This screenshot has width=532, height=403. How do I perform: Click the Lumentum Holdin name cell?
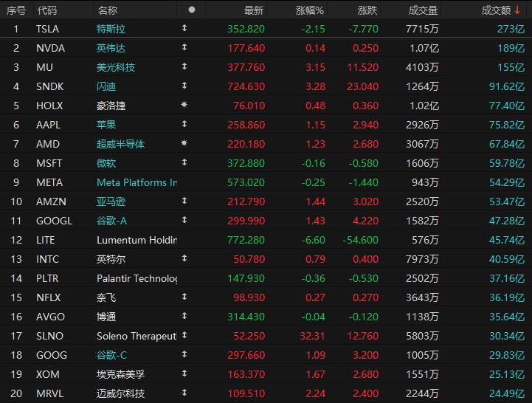point(137,240)
